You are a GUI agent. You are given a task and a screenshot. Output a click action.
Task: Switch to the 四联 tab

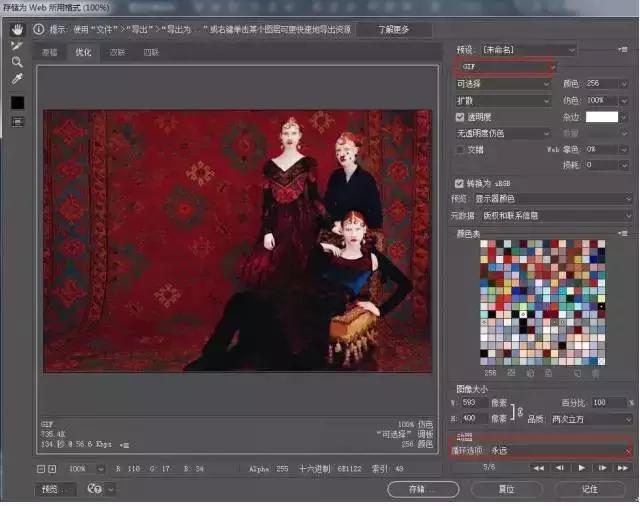pyautogui.click(x=151, y=52)
